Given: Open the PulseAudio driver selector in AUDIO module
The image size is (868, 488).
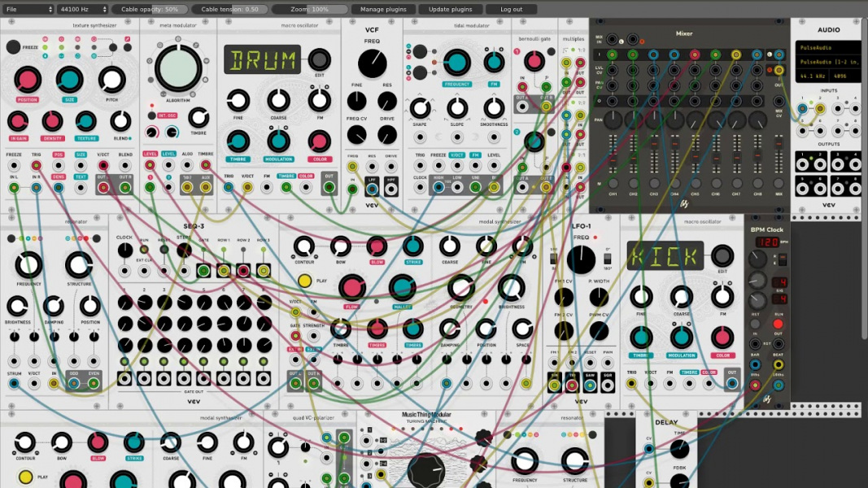Looking at the screenshot, I should coord(828,48).
